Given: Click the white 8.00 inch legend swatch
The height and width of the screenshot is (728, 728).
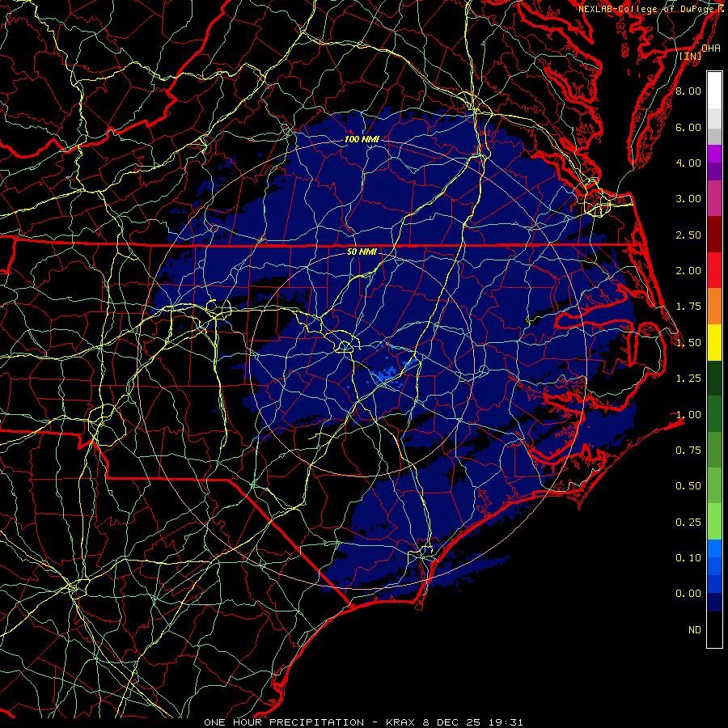Looking at the screenshot, I should (714, 91).
